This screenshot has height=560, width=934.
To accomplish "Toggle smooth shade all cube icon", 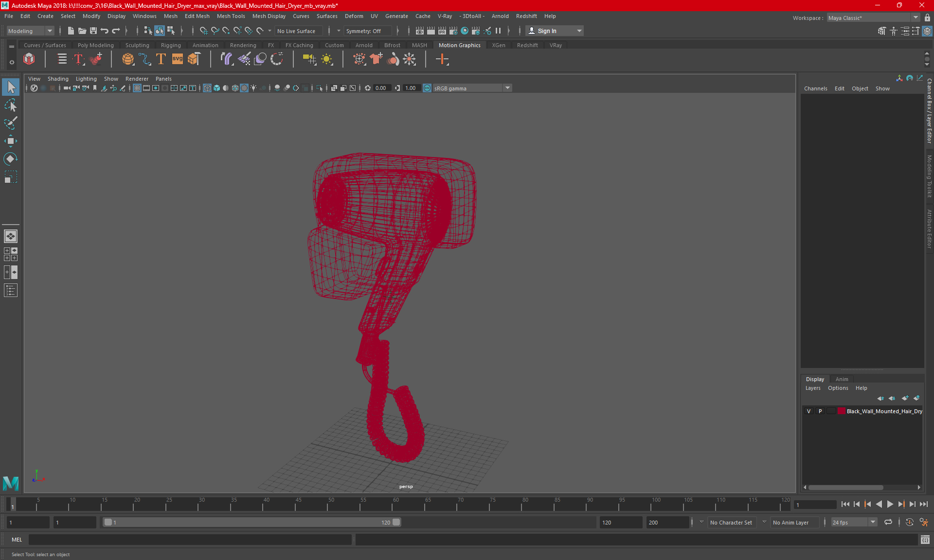I will click(x=216, y=88).
